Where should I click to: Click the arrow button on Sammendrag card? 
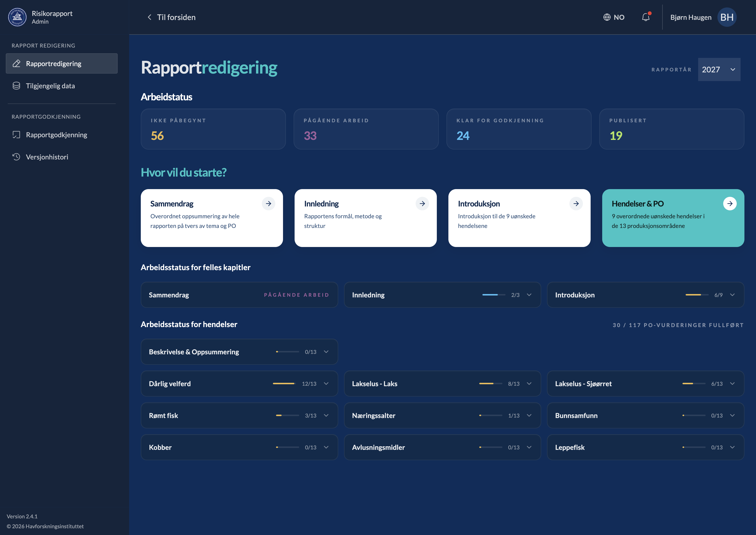tap(268, 204)
